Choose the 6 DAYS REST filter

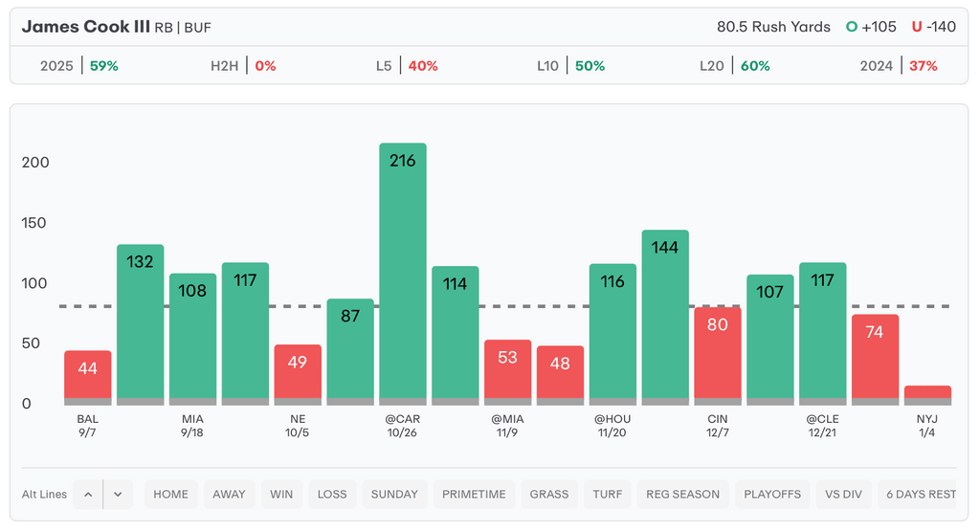click(x=920, y=495)
